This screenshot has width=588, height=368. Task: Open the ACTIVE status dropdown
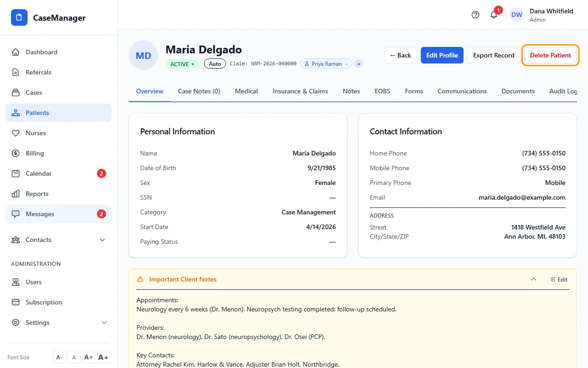click(182, 64)
